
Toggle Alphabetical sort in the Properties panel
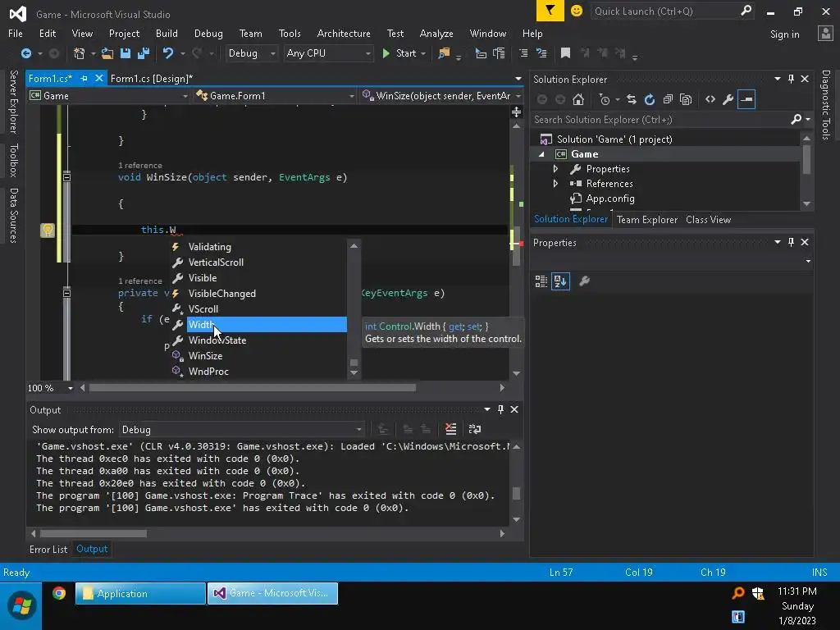pyautogui.click(x=560, y=281)
